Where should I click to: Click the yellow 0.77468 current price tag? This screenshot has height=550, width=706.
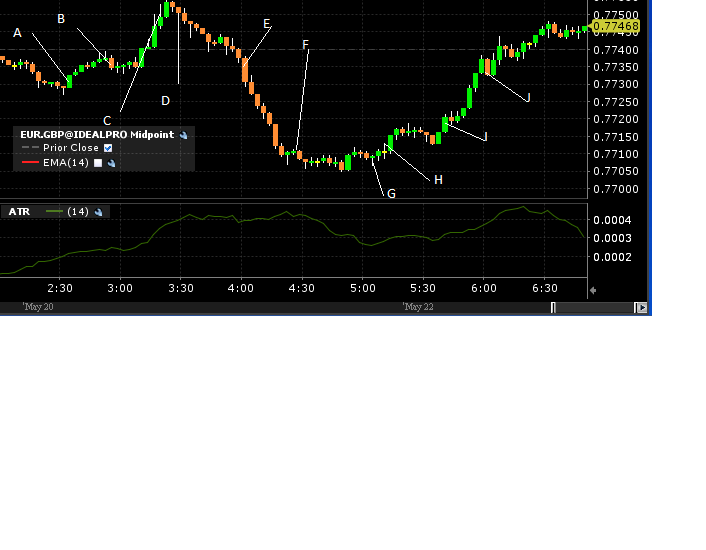coord(615,27)
